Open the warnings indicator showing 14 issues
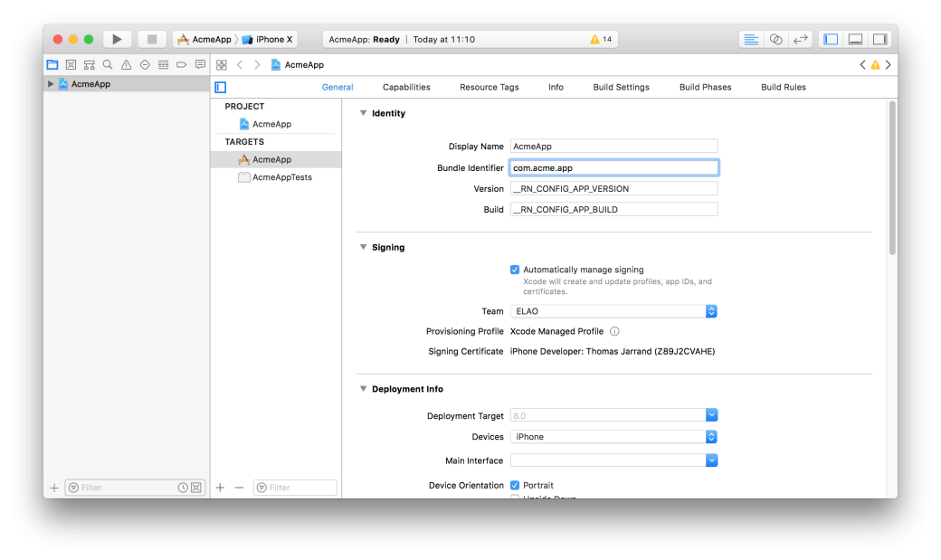The width and height of the screenshot is (941, 560). 601,40
